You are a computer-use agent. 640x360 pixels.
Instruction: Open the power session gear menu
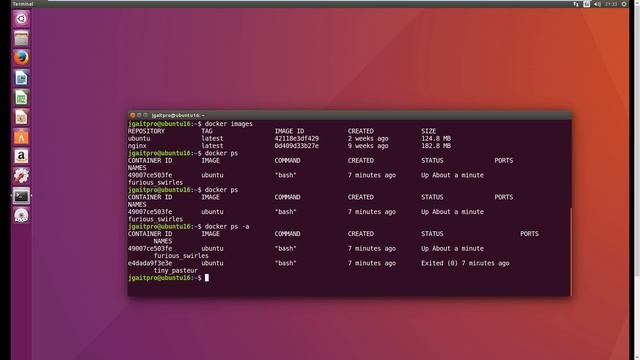624,4
